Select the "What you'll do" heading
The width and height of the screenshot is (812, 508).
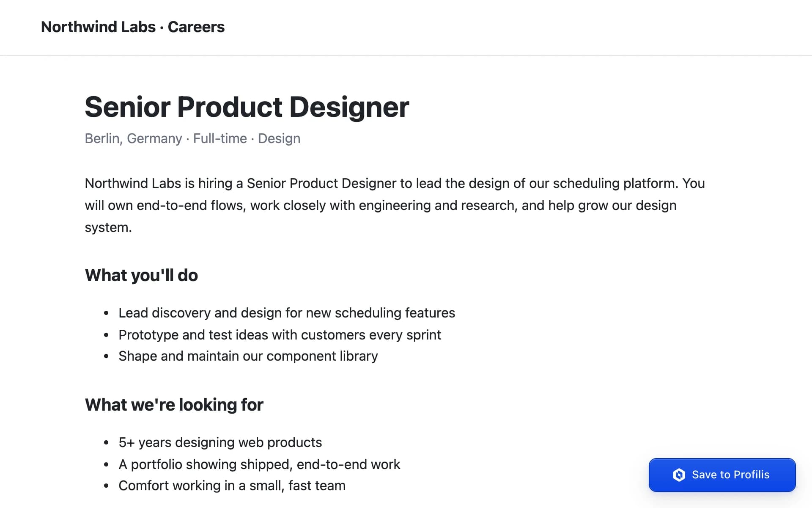click(x=141, y=275)
